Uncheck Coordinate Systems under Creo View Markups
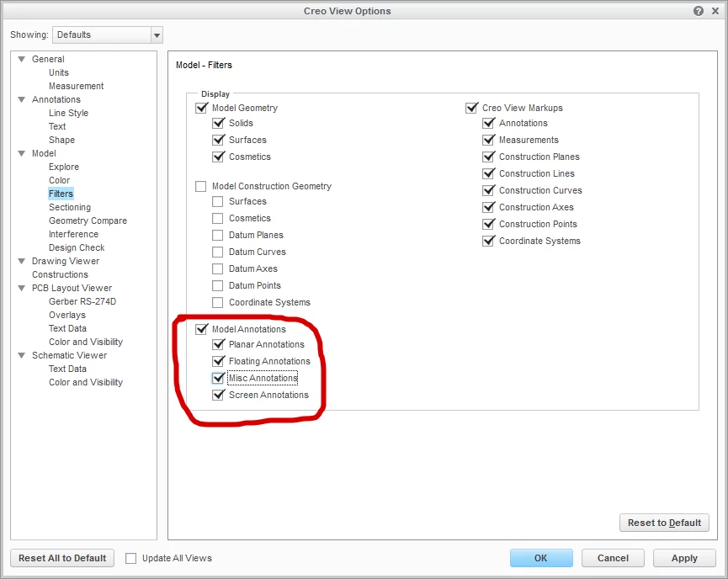The height and width of the screenshot is (579, 728). [x=488, y=241]
